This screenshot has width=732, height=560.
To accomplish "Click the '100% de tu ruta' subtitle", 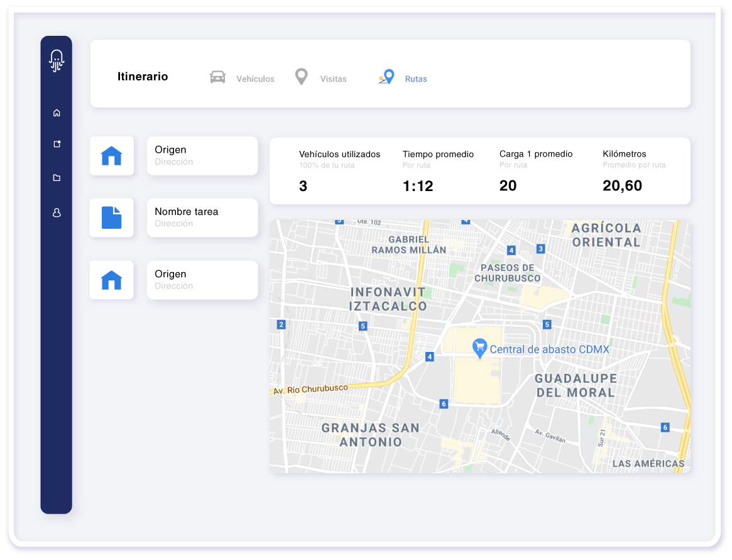I will point(327,165).
